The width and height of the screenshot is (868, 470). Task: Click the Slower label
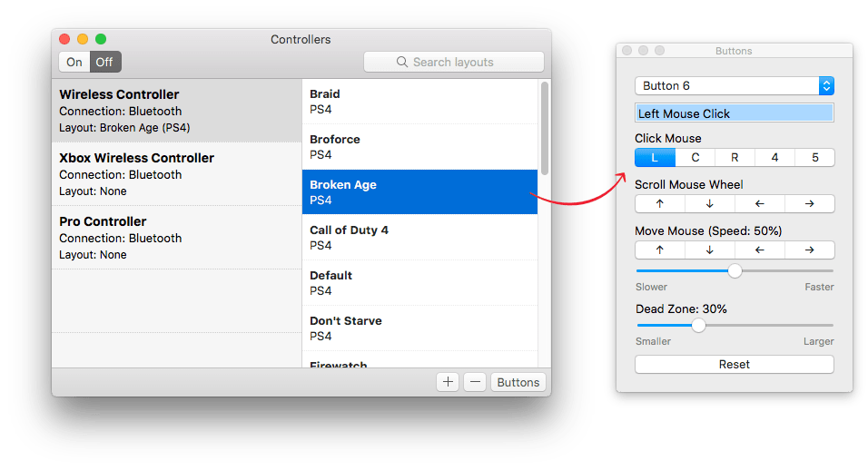point(652,287)
